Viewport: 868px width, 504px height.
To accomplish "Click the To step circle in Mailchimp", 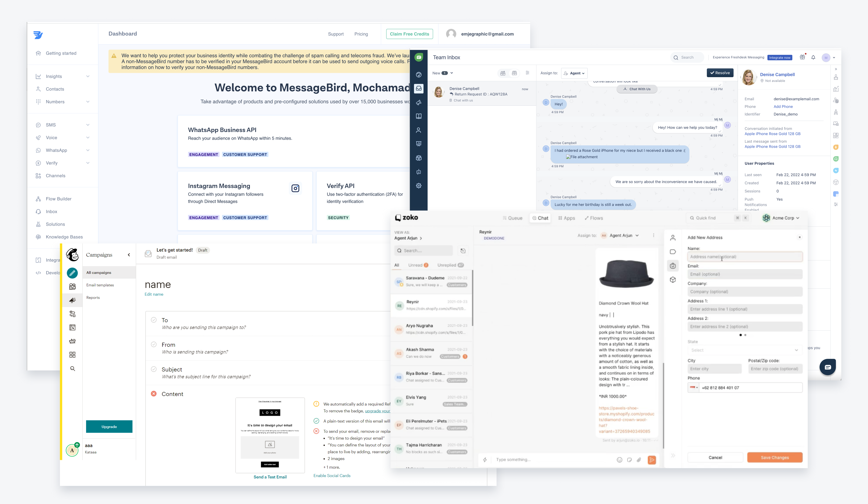I will pyautogui.click(x=154, y=320).
